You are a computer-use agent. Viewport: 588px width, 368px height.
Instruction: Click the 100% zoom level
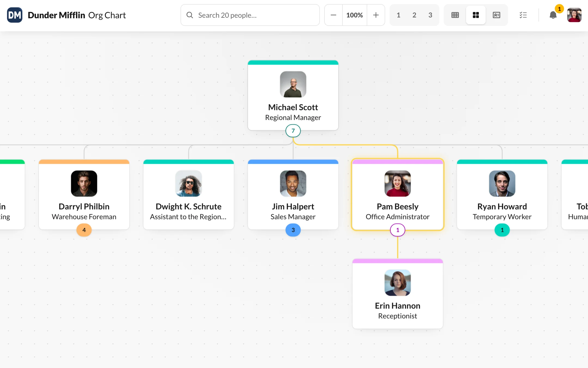[355, 15]
